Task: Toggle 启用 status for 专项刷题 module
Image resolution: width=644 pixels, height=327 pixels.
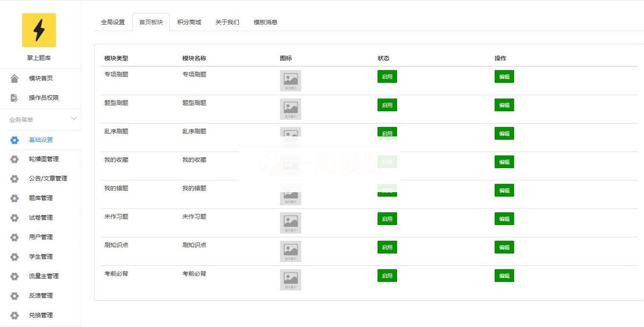Action: click(387, 76)
